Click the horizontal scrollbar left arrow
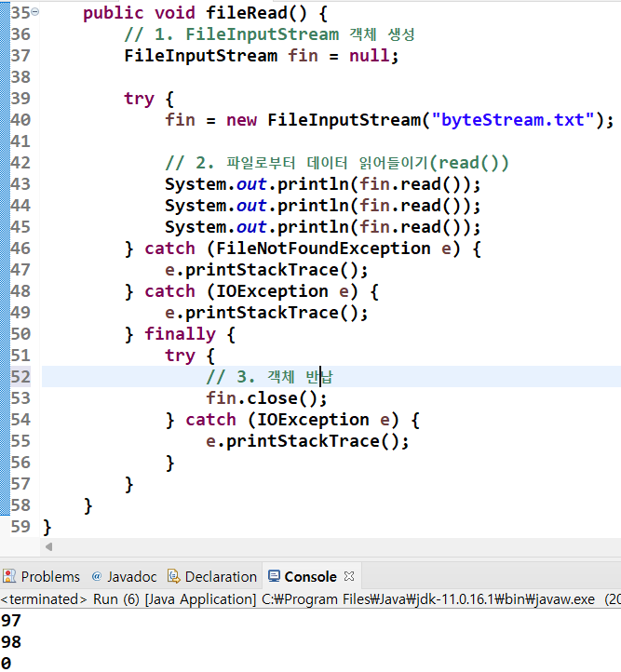The image size is (621, 672). pyautogui.click(x=48, y=546)
